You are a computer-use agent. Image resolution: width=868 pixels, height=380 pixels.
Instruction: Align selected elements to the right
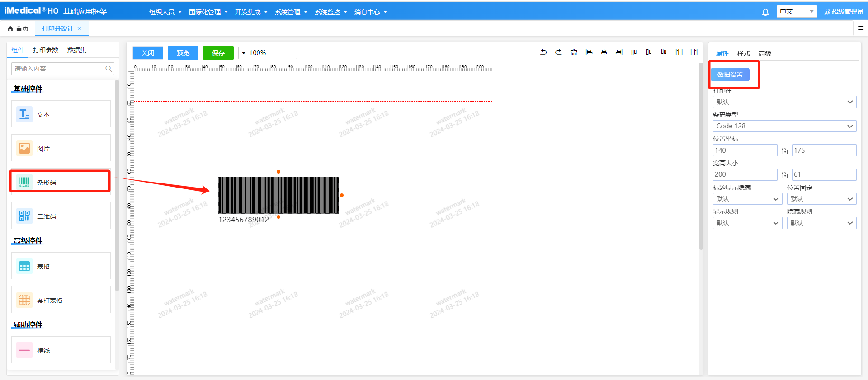(x=619, y=52)
